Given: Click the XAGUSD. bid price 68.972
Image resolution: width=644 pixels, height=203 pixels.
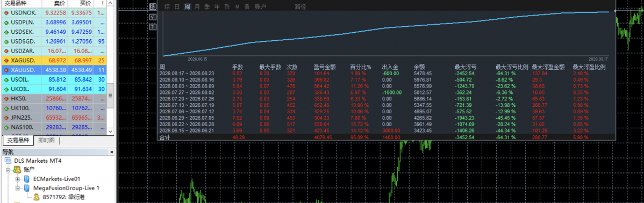Looking at the screenshot, I should tap(57, 61).
